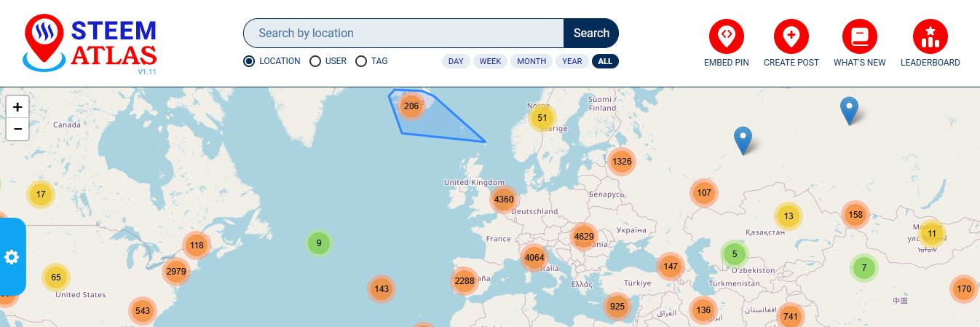Open cluster marker 51 in Norway
The image size is (980, 327).
click(x=542, y=117)
